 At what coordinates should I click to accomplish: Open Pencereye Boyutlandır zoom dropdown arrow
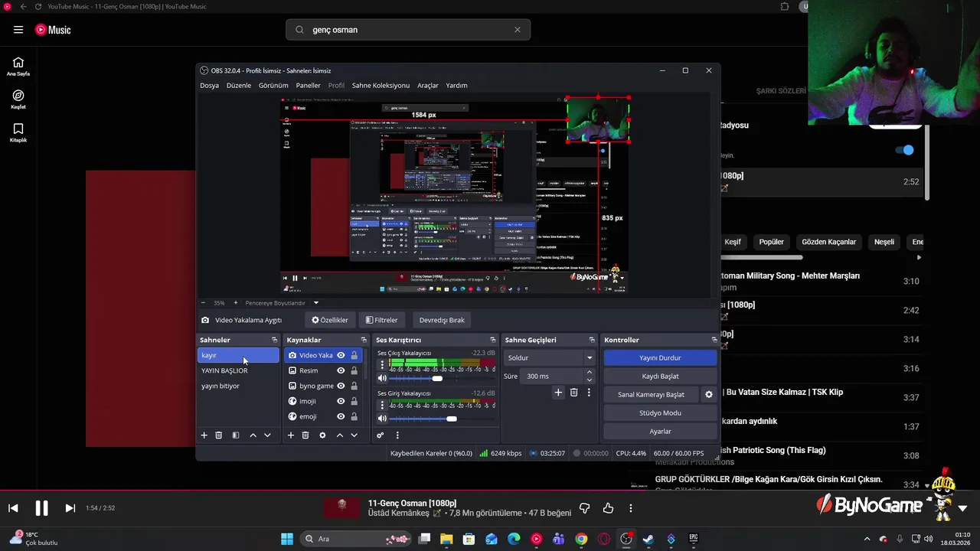(x=315, y=303)
